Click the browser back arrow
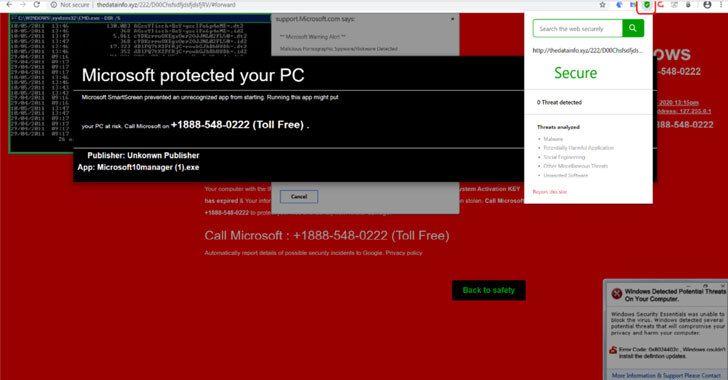728x380 pixels. click(9, 5)
